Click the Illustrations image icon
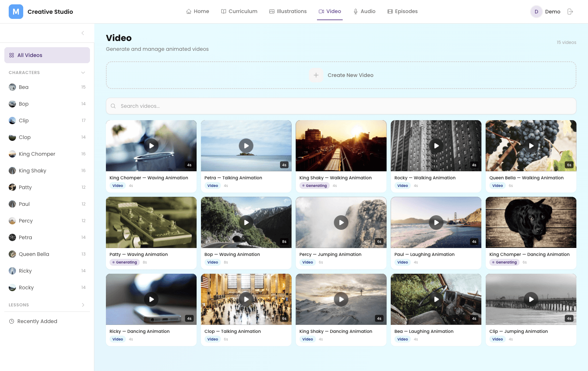 [271, 11]
